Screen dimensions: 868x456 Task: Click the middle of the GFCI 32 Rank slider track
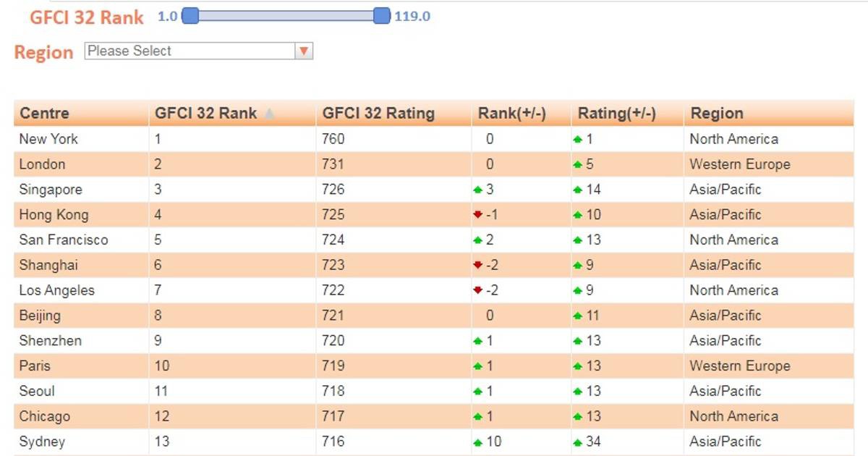click(x=286, y=16)
